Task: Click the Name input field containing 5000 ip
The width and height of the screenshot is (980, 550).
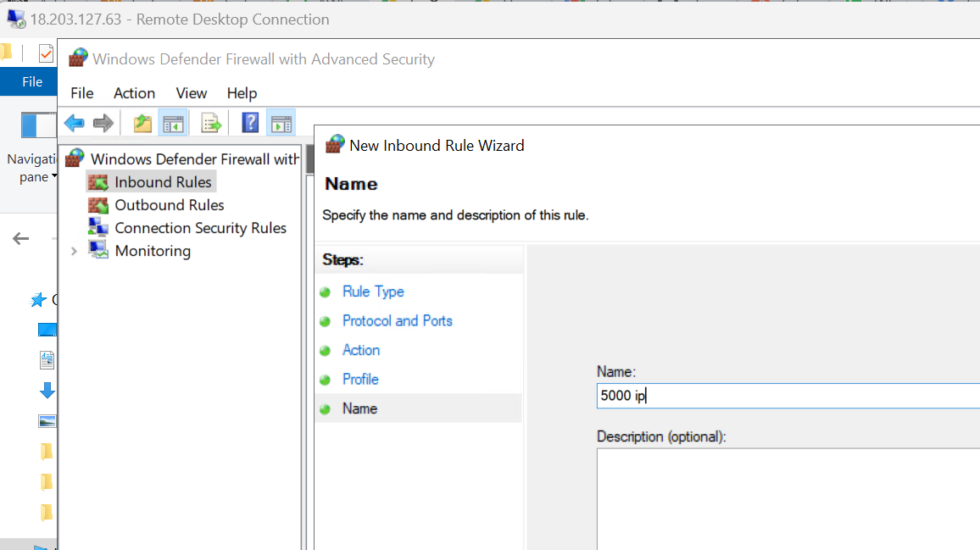Action: coord(788,396)
